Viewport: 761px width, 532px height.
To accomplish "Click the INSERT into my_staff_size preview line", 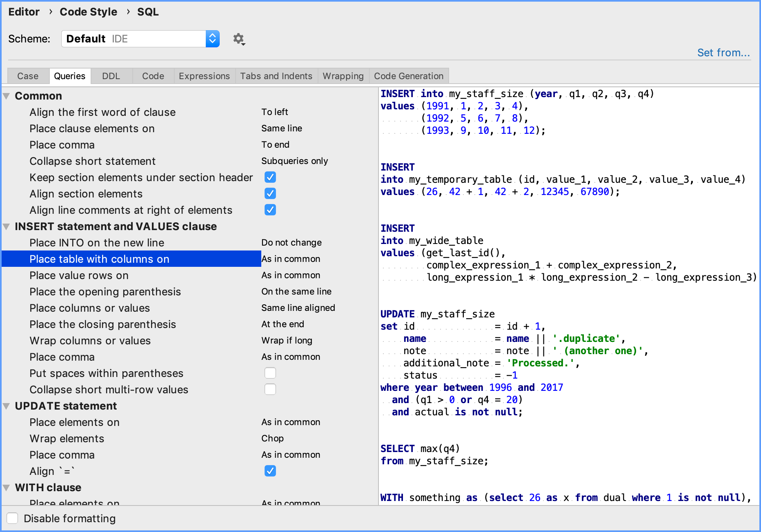I will (517, 94).
